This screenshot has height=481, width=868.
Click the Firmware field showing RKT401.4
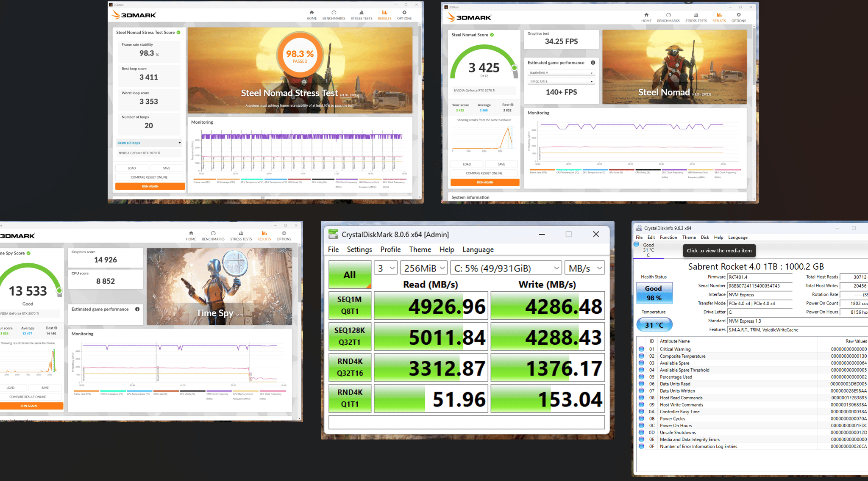coord(759,277)
